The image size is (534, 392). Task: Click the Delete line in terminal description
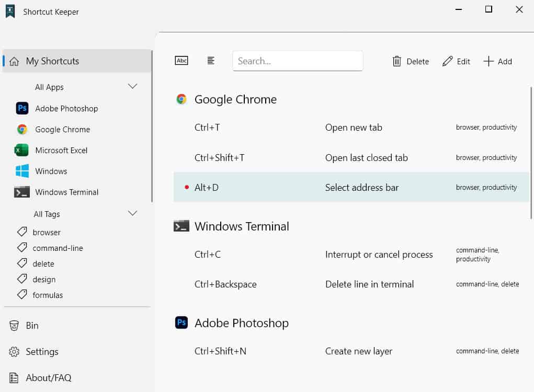pos(369,284)
